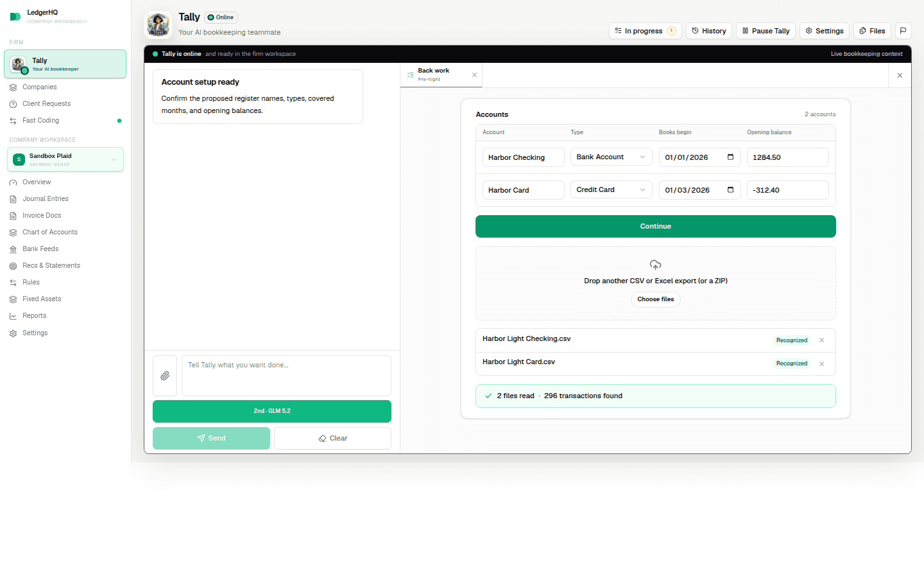The width and height of the screenshot is (924, 578).
Task: Focus the Tell Tally message input
Action: [286, 376]
